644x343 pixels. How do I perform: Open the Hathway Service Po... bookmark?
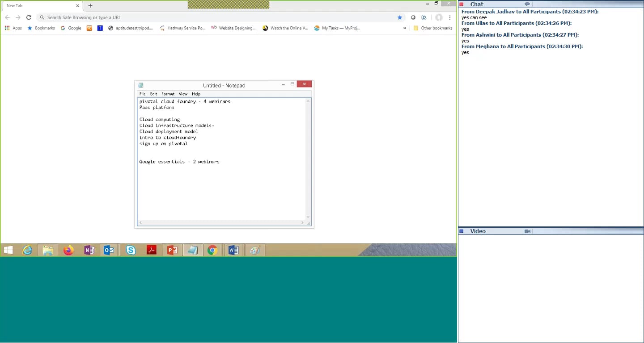click(x=182, y=28)
